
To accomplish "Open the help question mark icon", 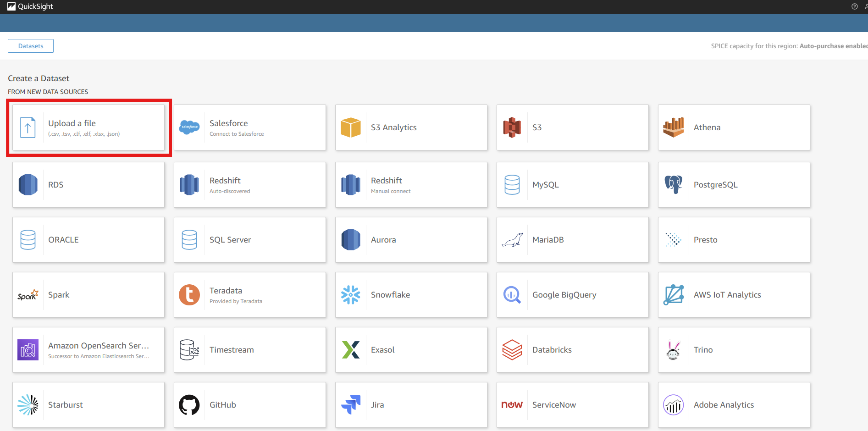I will coord(855,6).
